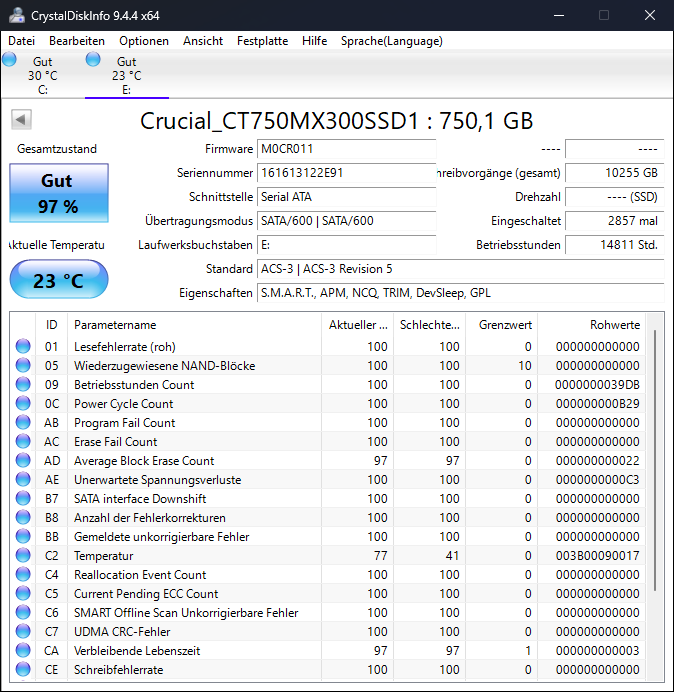Click the Schnittstelle Serial ATA field
Screen dimensions: 674x692
(346, 197)
